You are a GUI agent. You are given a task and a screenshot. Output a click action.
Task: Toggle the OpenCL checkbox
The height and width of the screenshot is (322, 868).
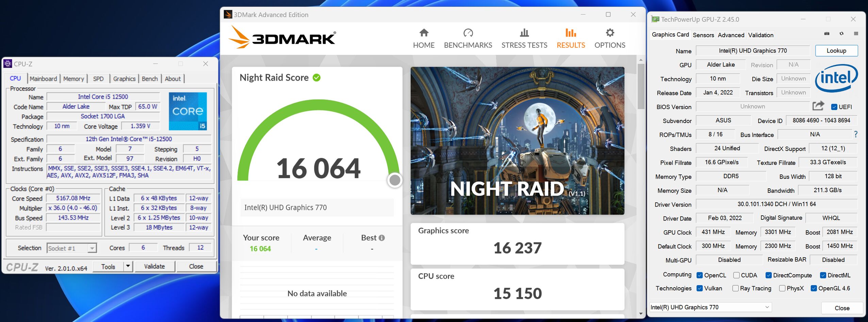pos(700,275)
